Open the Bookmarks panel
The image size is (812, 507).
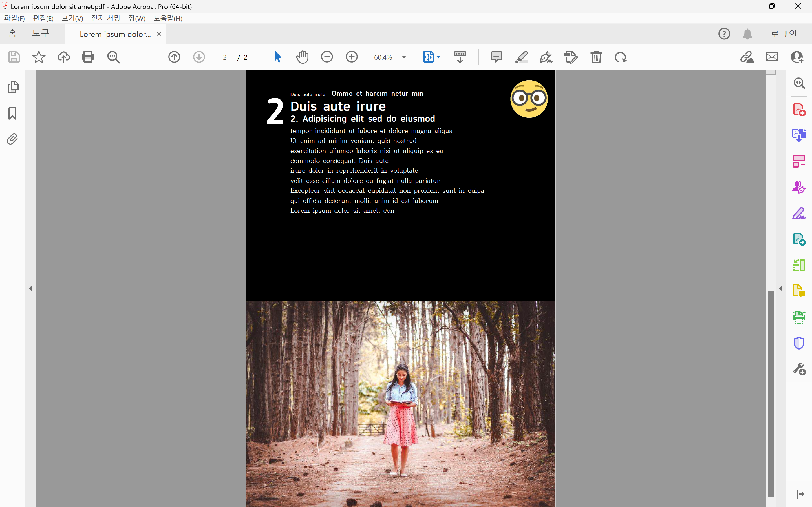point(12,113)
